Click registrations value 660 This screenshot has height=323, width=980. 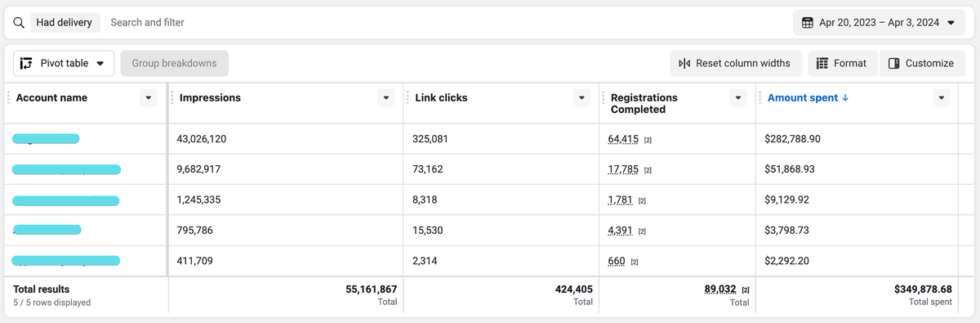coord(617,261)
